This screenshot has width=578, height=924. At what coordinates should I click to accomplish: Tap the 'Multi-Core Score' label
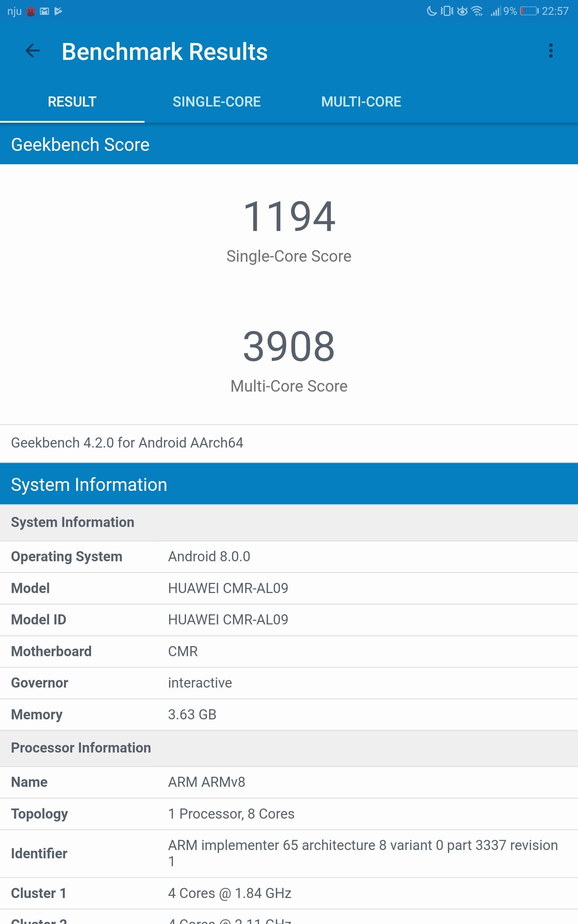[289, 386]
